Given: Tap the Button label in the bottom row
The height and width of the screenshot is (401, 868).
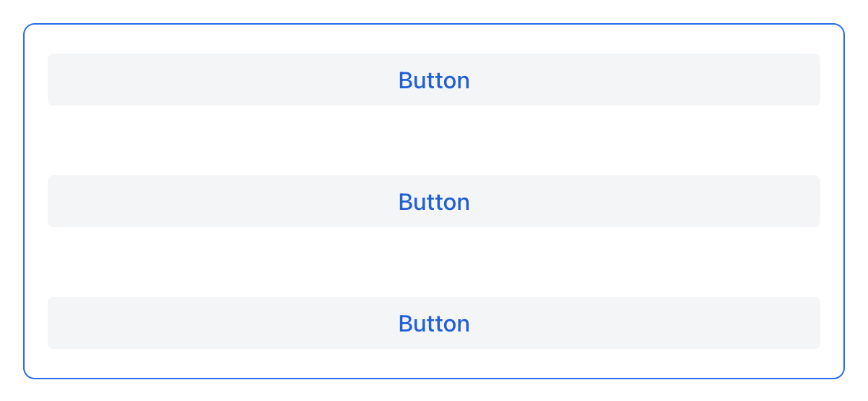Looking at the screenshot, I should coord(434,323).
